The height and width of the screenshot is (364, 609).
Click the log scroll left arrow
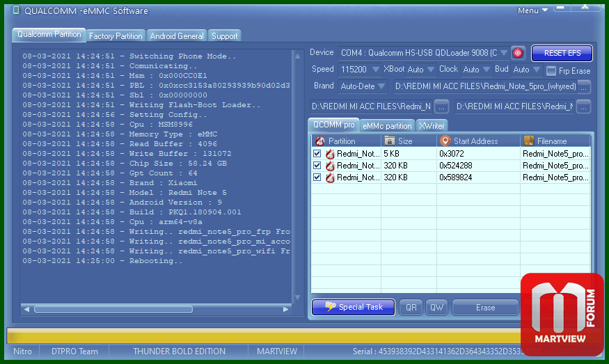point(26,309)
